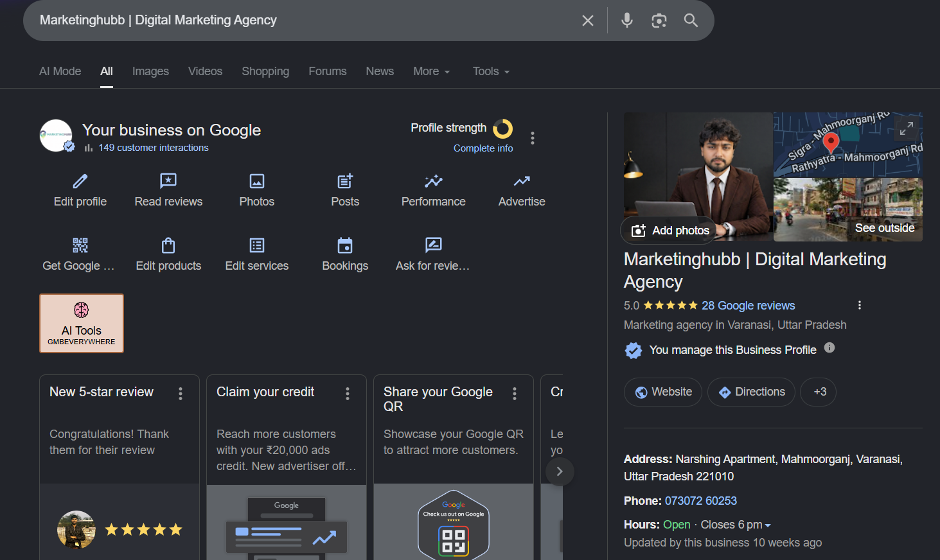Viewport: 940px width, 560px height.
Task: Switch to Forums tab
Action: pos(327,71)
